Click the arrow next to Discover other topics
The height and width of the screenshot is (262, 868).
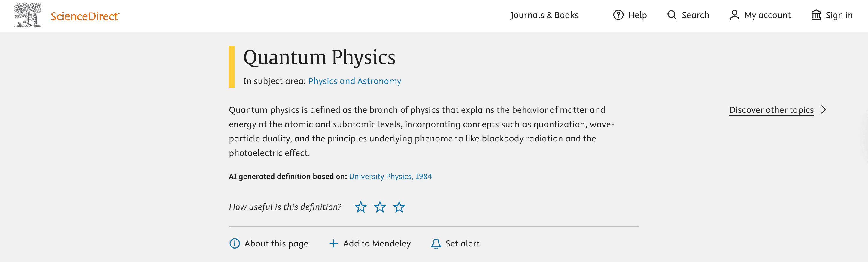tap(824, 109)
